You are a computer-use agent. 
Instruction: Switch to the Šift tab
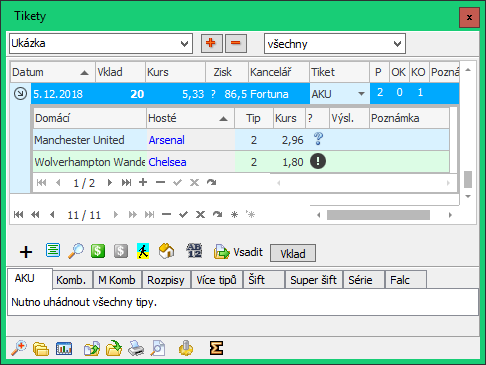(x=264, y=280)
